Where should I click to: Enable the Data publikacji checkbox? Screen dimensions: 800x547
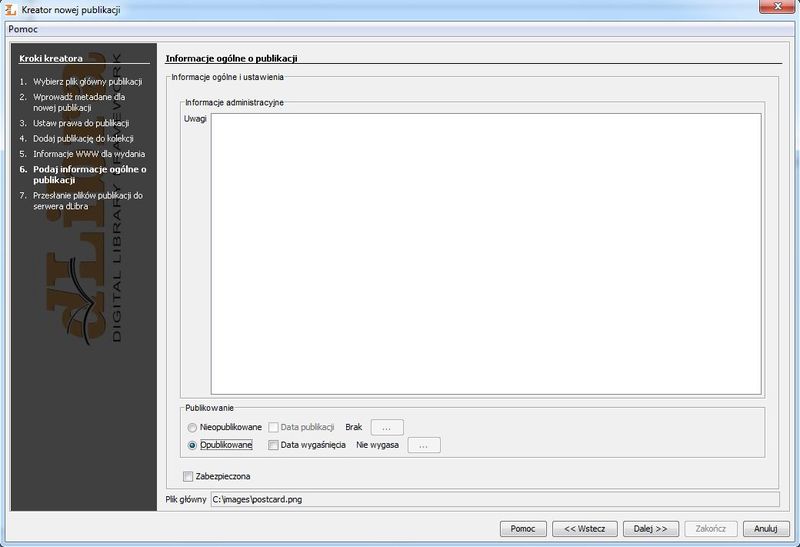pos(273,427)
